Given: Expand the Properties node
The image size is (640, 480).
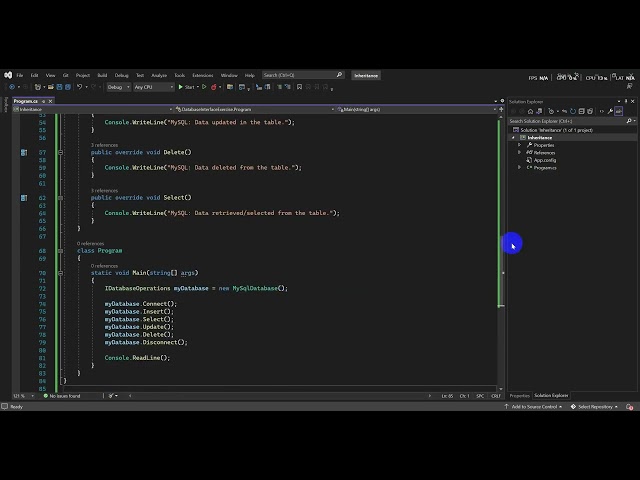Looking at the screenshot, I should click(520, 145).
